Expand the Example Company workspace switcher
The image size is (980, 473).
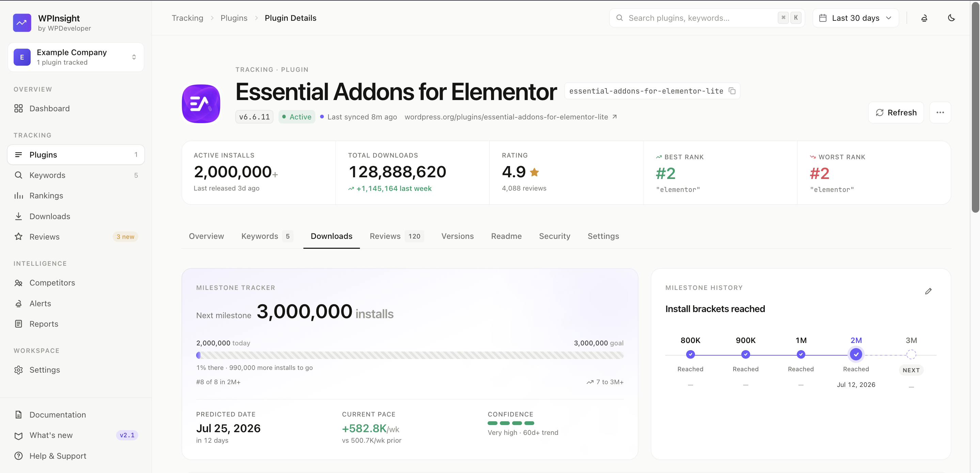(76, 57)
